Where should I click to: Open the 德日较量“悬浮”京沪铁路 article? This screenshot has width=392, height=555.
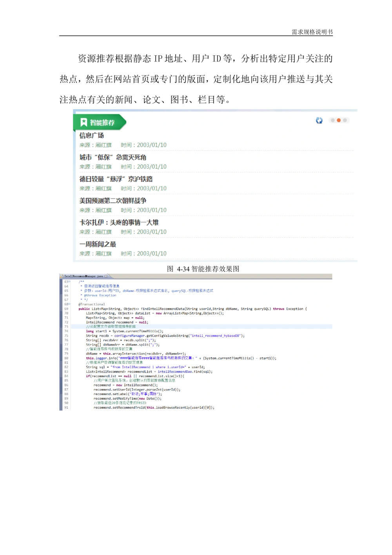[x=116, y=179]
